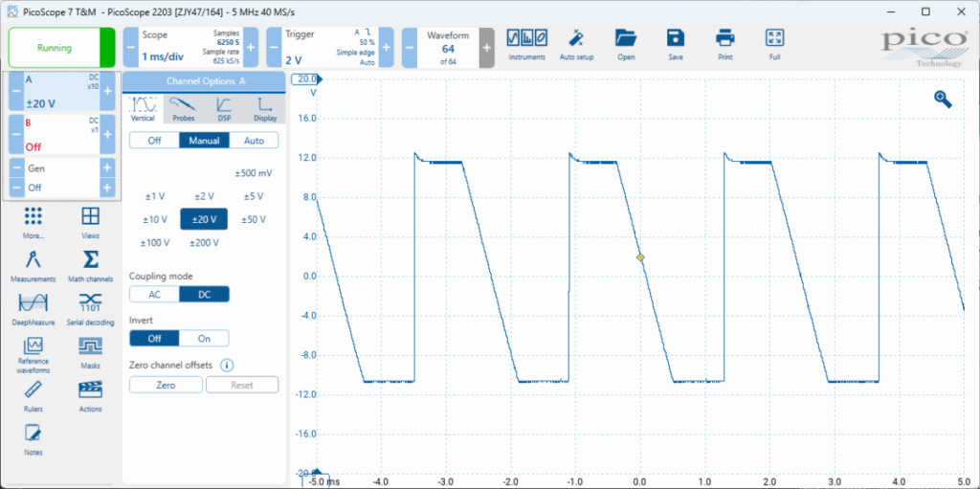Open the Measurements tool
This screenshot has width=980, height=489.
pos(33,264)
